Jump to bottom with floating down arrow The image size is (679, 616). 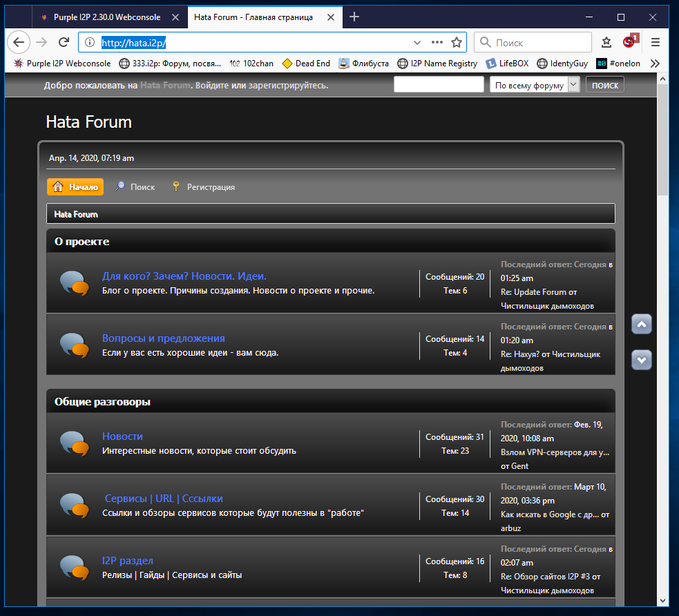click(x=641, y=360)
